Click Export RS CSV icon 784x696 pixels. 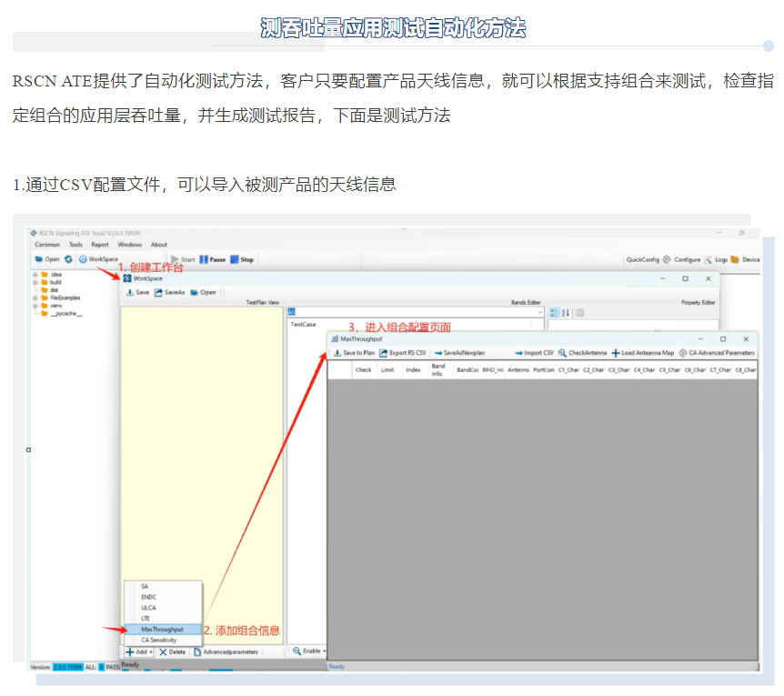pos(384,353)
